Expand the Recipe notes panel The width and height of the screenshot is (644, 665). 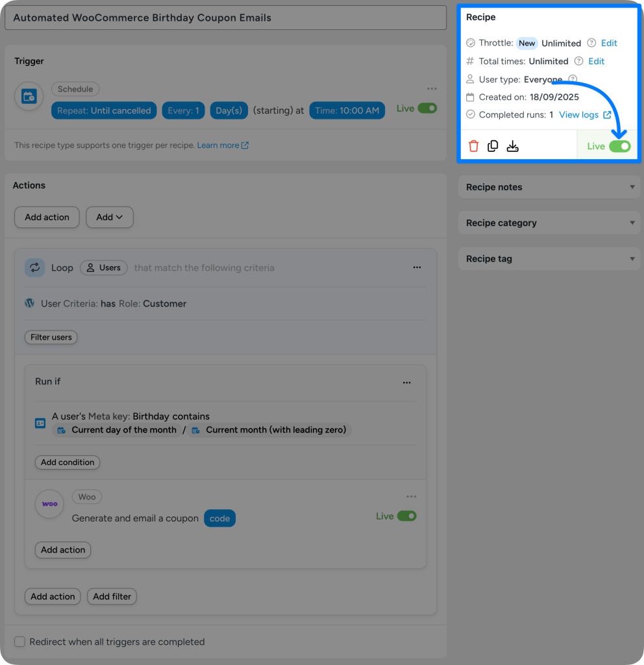[549, 187]
